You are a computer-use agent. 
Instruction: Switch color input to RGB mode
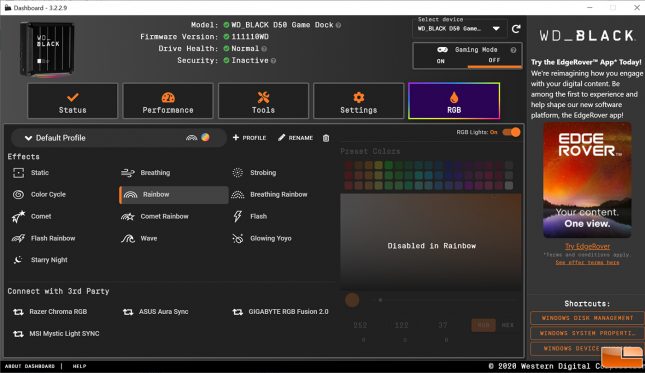tap(483, 325)
